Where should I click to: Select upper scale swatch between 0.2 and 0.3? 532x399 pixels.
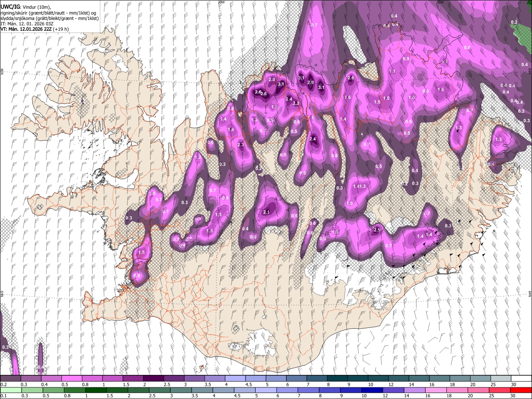pos(10,379)
